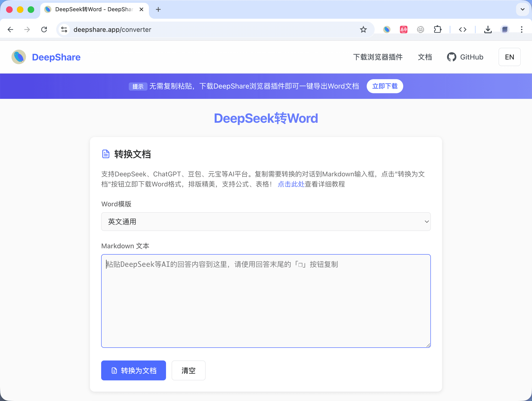Reload the page
The image size is (532, 401).
click(44, 29)
